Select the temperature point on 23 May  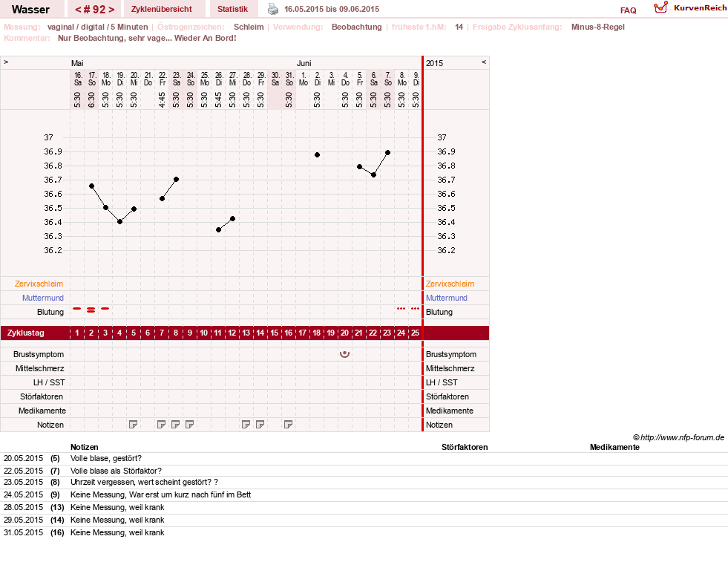(177, 179)
